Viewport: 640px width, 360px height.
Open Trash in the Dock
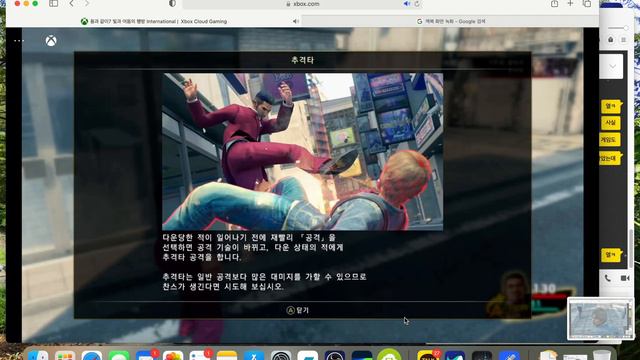pyautogui.click(x=602, y=356)
